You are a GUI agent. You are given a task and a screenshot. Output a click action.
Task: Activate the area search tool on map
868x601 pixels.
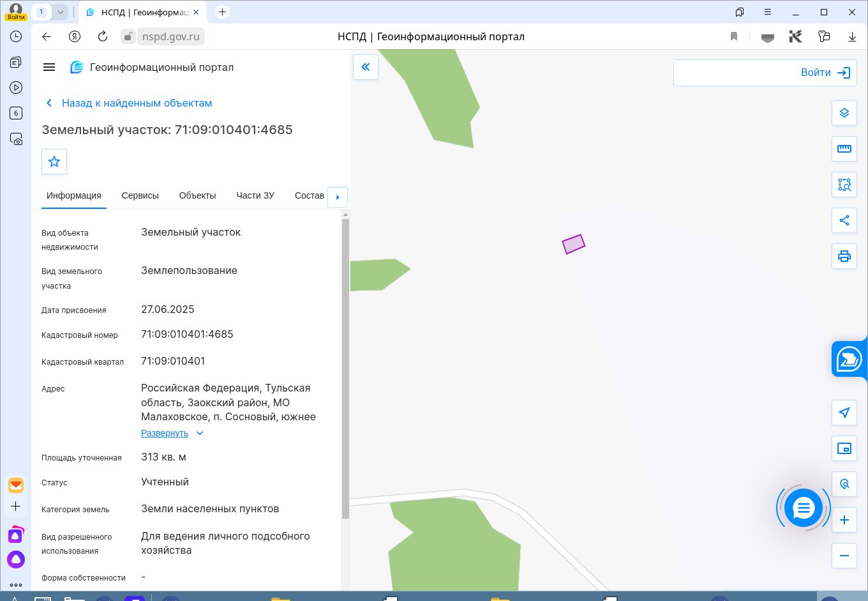tap(844, 185)
